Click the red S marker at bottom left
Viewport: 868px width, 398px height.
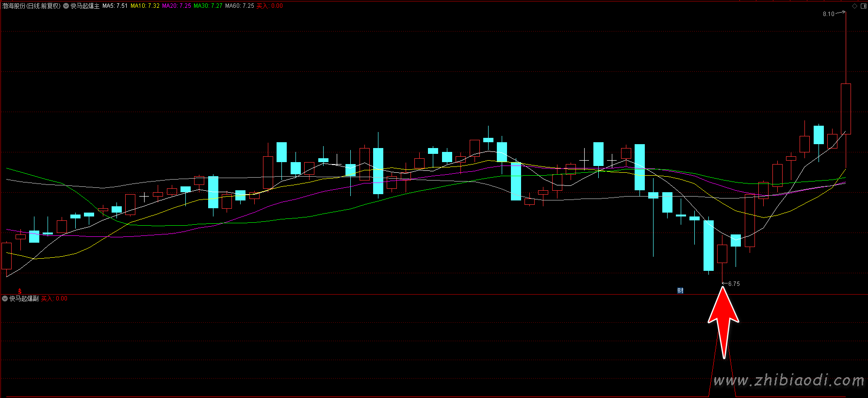[20, 291]
